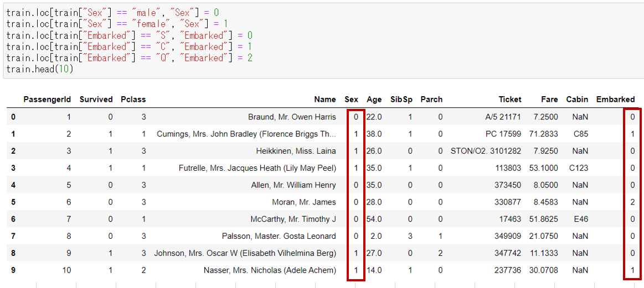Select name 'McCarthy, Mr. Timothy J'
The image size is (644, 288).
coord(293,219)
